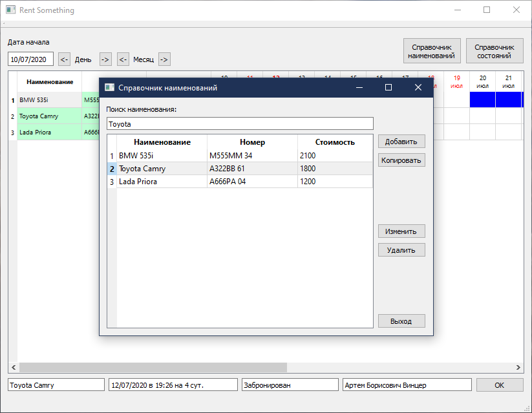Click the Добавить button in the dialog
The width and height of the screenshot is (532, 413).
pyautogui.click(x=401, y=142)
